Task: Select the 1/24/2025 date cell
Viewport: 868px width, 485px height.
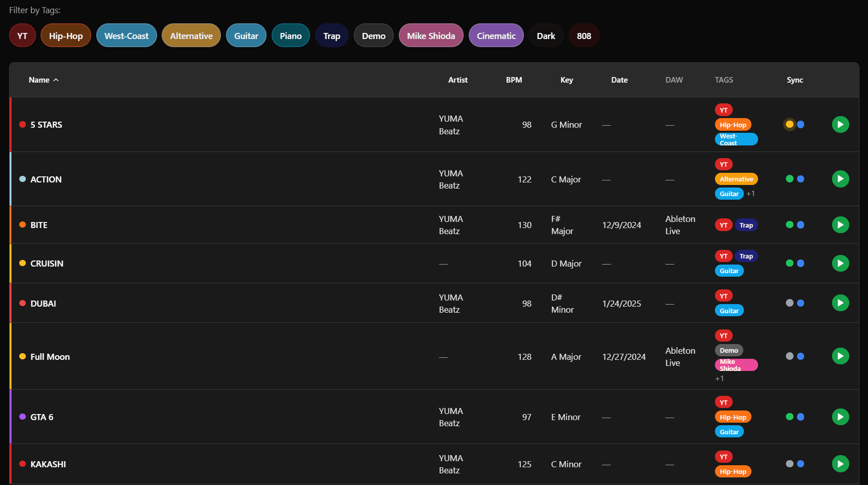Action: point(622,304)
